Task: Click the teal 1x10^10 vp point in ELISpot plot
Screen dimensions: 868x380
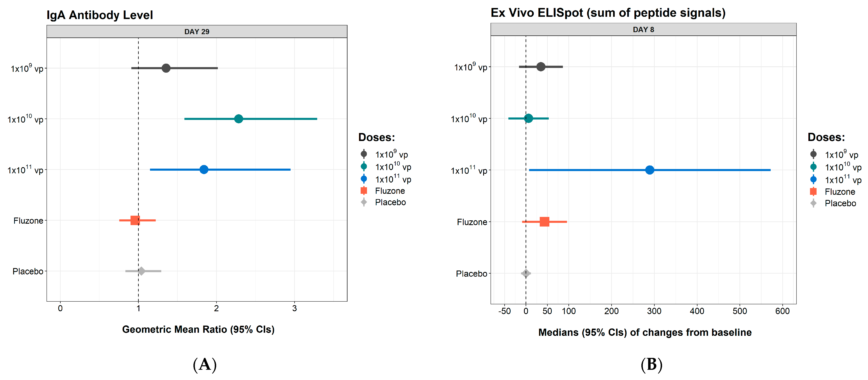Action: (x=528, y=118)
